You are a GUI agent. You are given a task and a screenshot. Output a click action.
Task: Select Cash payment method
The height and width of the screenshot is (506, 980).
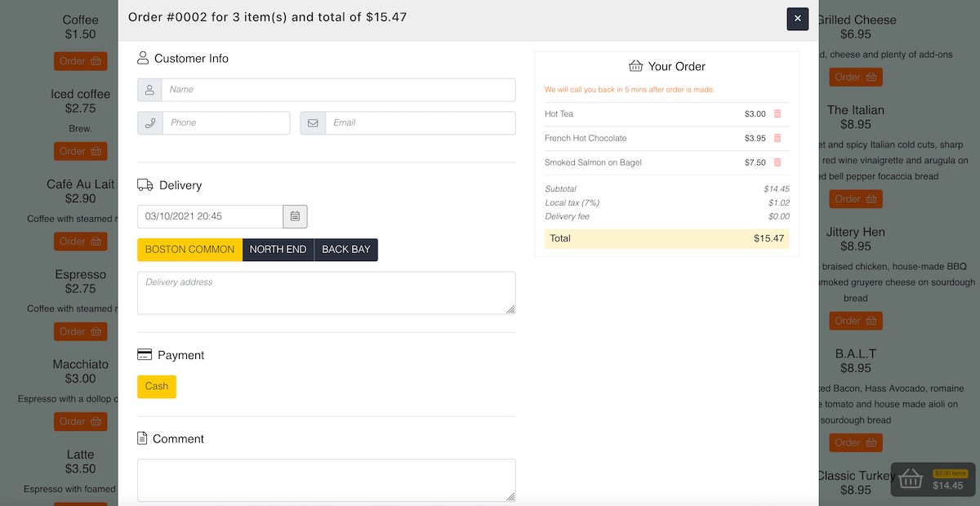(x=157, y=387)
